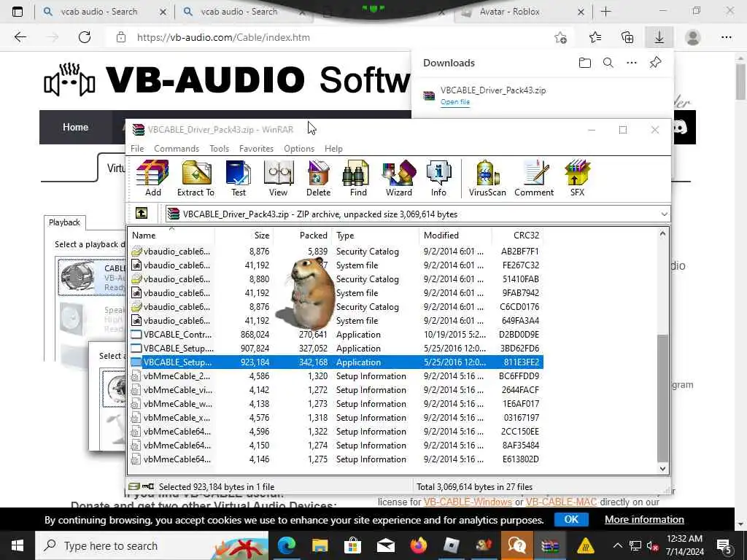
Task: Open Microsoft Store from the taskbar
Action: [x=352, y=545]
